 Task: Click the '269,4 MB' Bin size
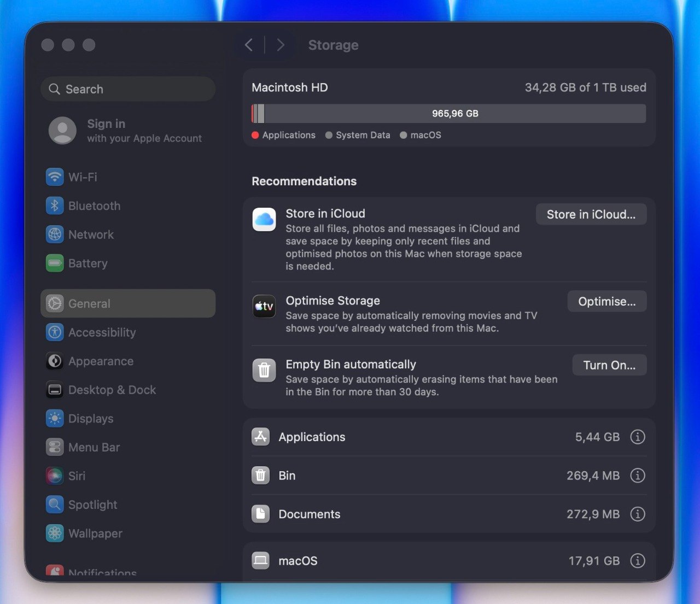click(593, 476)
